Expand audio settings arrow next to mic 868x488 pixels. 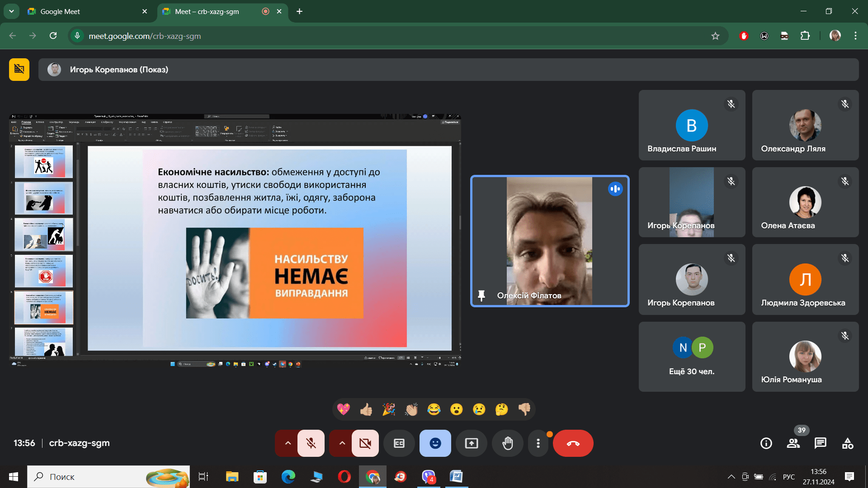tap(288, 443)
